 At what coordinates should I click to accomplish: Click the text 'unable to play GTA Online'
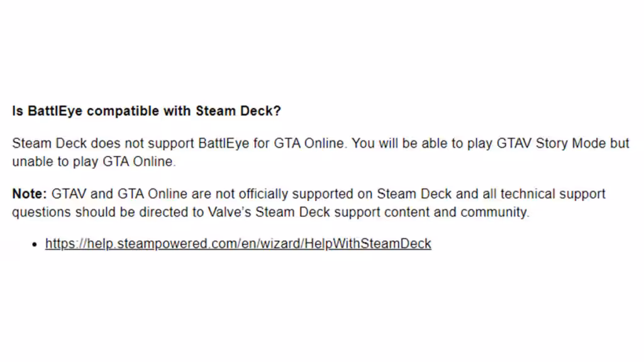coord(92,162)
